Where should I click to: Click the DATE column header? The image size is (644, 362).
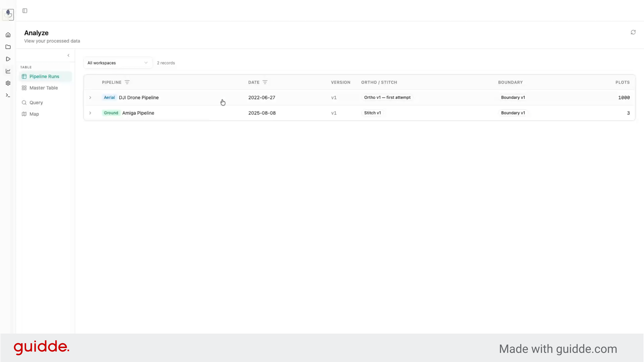coord(254,82)
